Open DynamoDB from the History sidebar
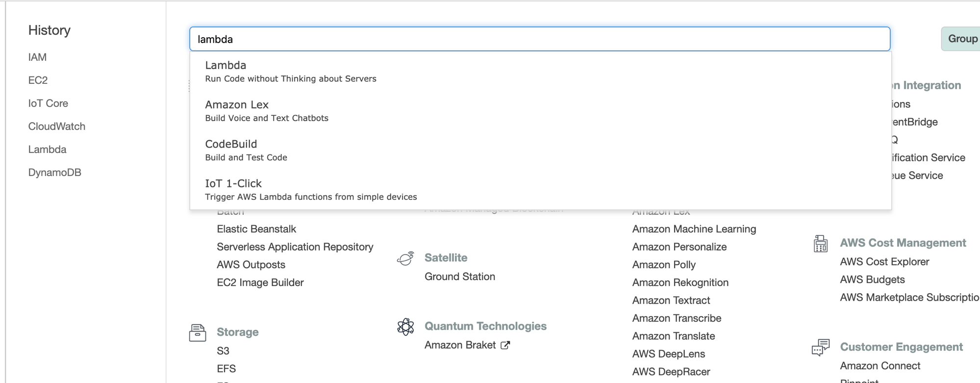This screenshot has width=980, height=383. 55,173
